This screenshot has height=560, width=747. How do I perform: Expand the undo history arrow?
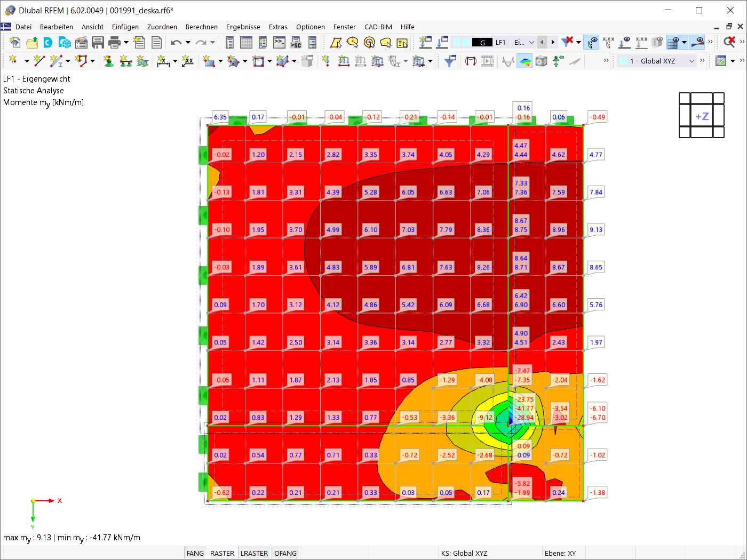tap(188, 42)
